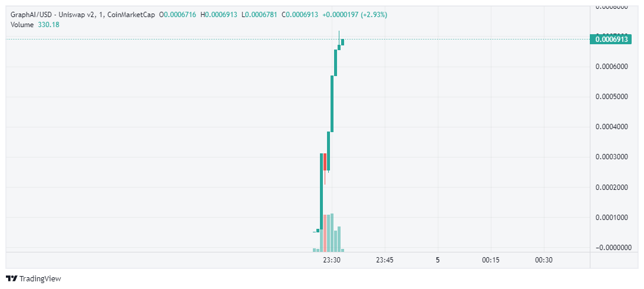Select the red candlestick body

[325, 162]
